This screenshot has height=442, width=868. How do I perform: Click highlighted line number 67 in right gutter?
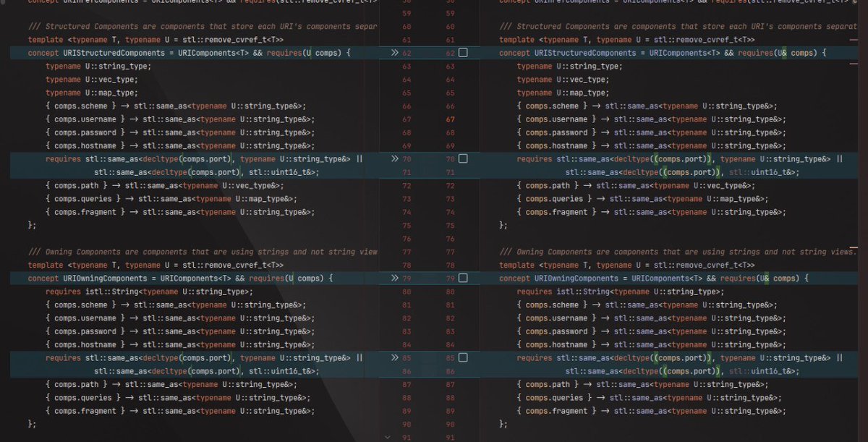pos(451,119)
